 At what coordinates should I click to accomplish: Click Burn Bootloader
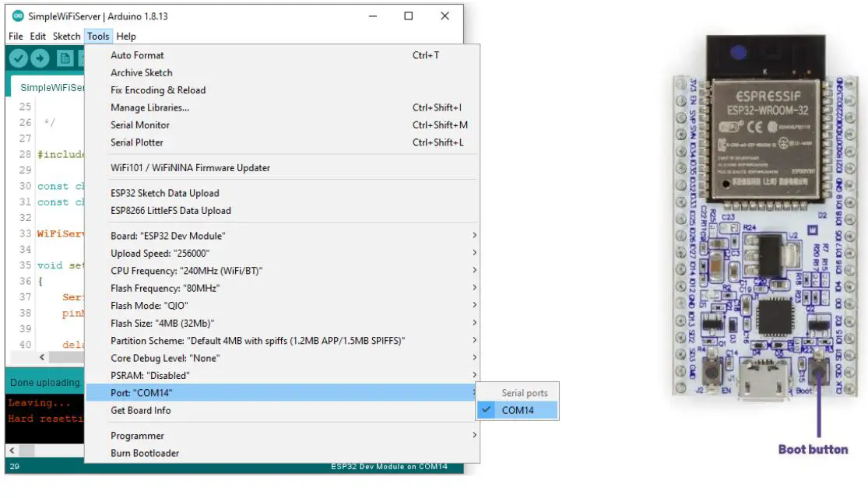(145, 454)
